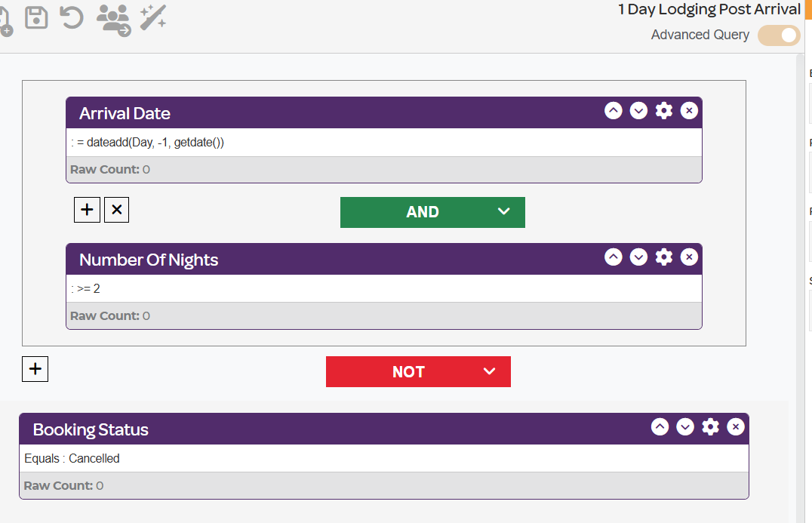Move Number Of Nights criterion down

click(638, 257)
